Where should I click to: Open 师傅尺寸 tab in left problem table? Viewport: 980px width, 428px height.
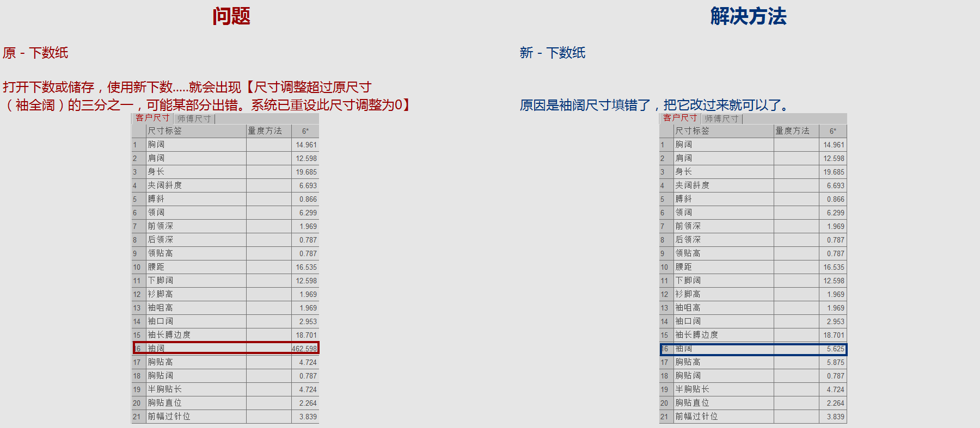coord(194,119)
